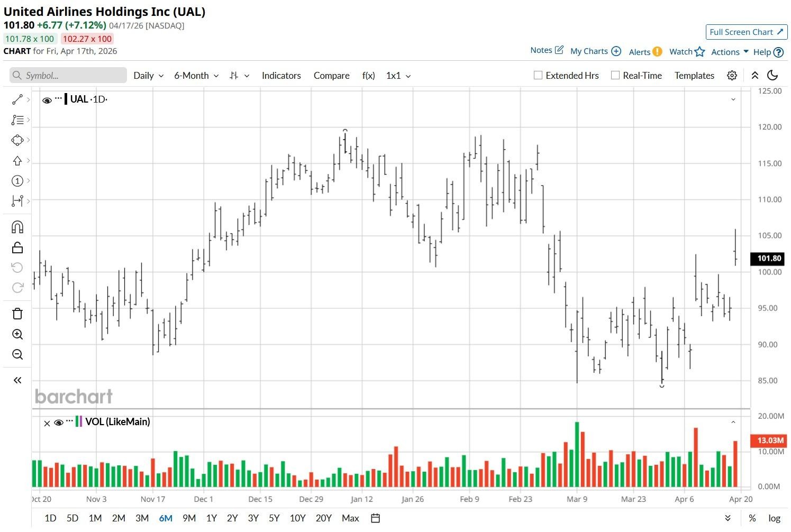Select the 1Y time range tab
The width and height of the screenshot is (791, 532).
(212, 518)
